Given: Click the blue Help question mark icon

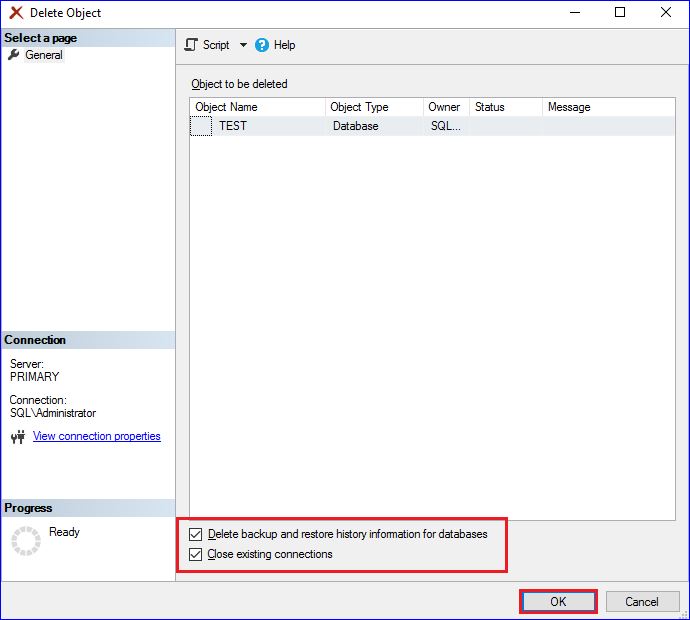Looking at the screenshot, I should tap(262, 45).
